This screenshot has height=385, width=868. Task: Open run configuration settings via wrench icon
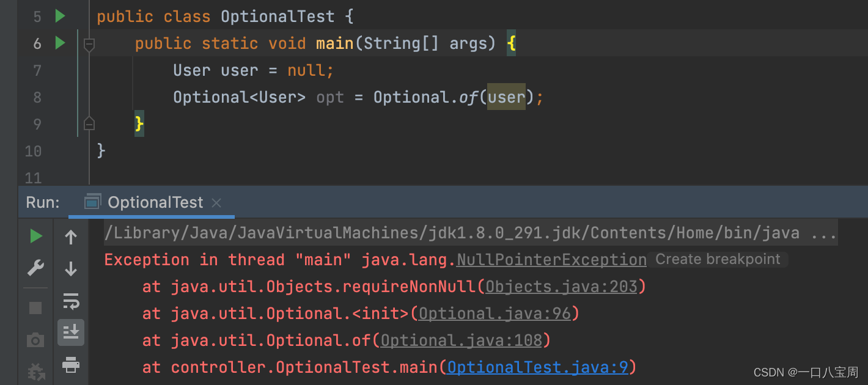(x=36, y=267)
